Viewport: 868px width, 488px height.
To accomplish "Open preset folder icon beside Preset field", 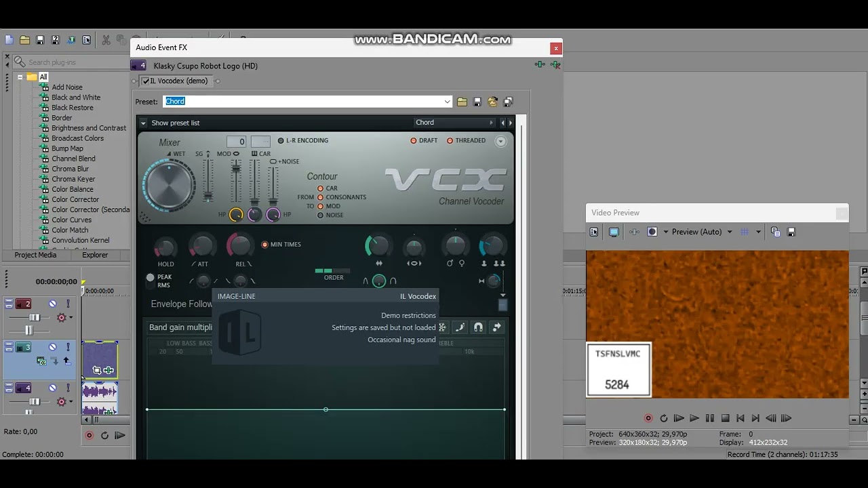I will tap(462, 102).
